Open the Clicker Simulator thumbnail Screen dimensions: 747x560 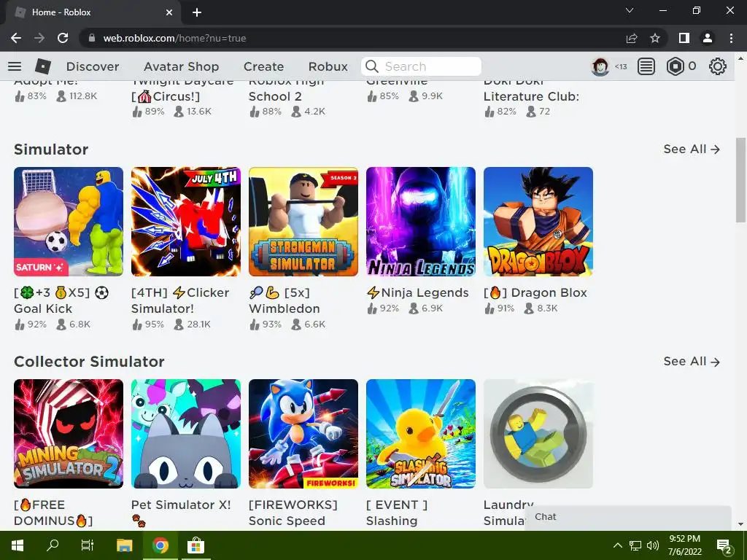[186, 222]
